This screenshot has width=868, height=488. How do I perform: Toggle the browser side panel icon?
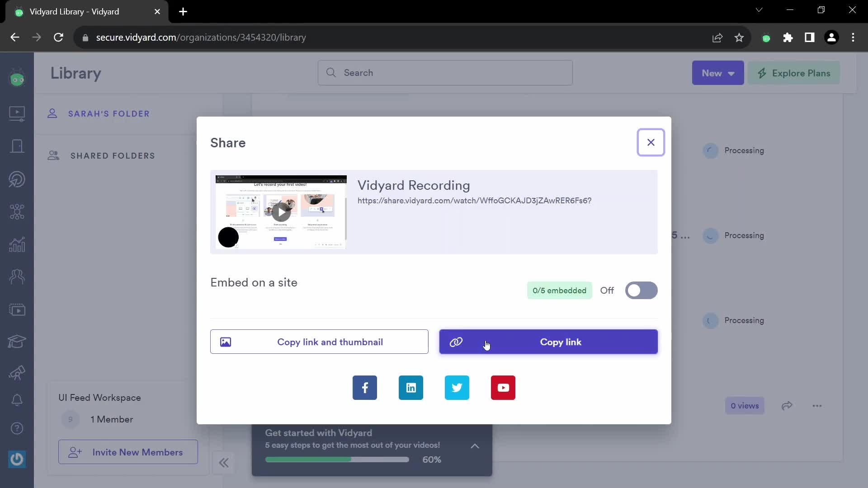click(810, 38)
